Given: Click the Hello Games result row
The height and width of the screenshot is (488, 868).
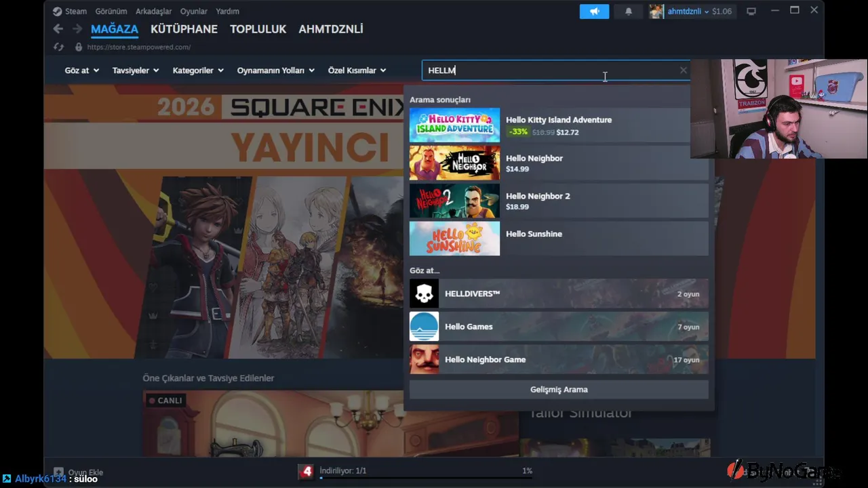Looking at the screenshot, I should [x=559, y=327].
